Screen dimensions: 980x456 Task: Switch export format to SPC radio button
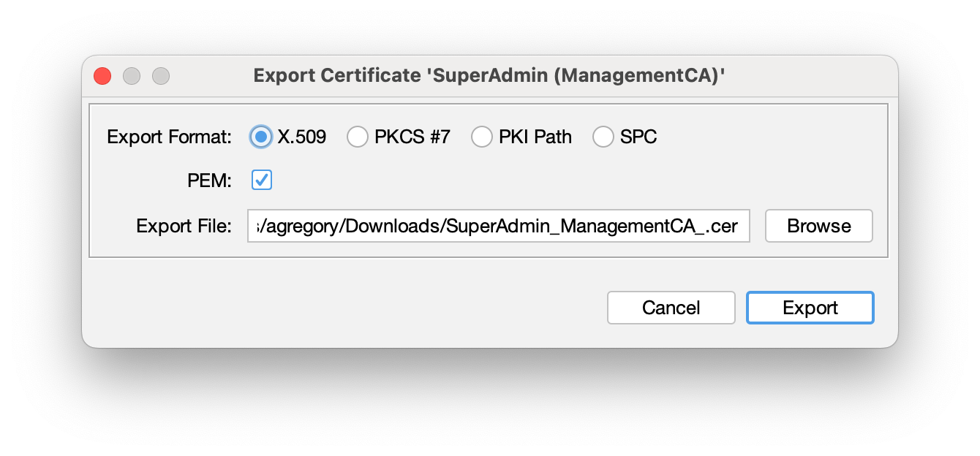(603, 137)
